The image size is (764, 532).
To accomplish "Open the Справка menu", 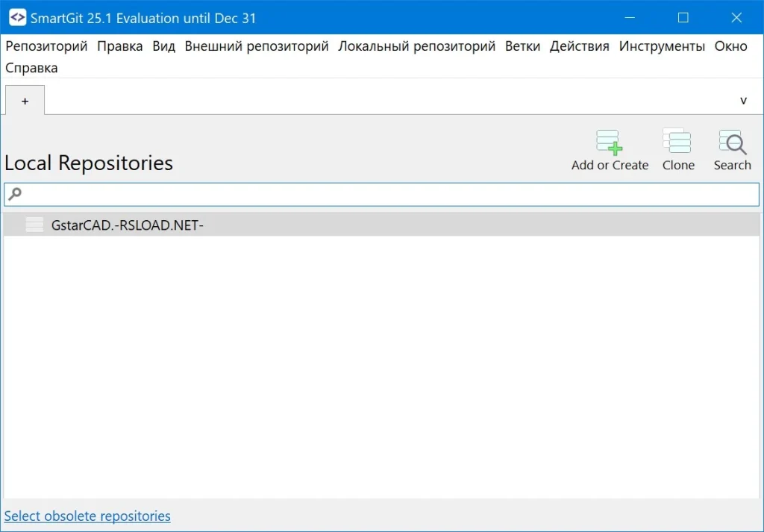I will pos(31,68).
